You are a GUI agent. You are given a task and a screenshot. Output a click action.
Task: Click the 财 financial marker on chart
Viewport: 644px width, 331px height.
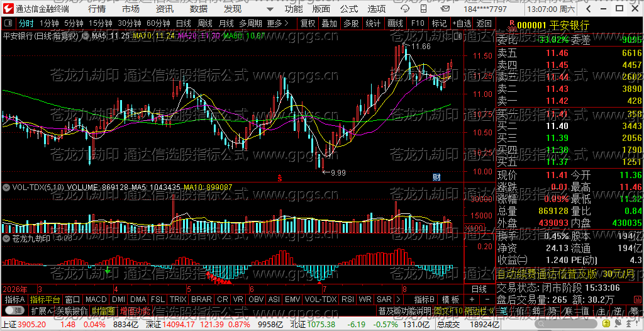coord(436,177)
